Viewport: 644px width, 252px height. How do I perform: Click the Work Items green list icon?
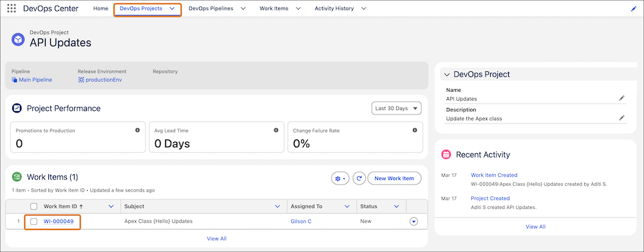(x=17, y=177)
